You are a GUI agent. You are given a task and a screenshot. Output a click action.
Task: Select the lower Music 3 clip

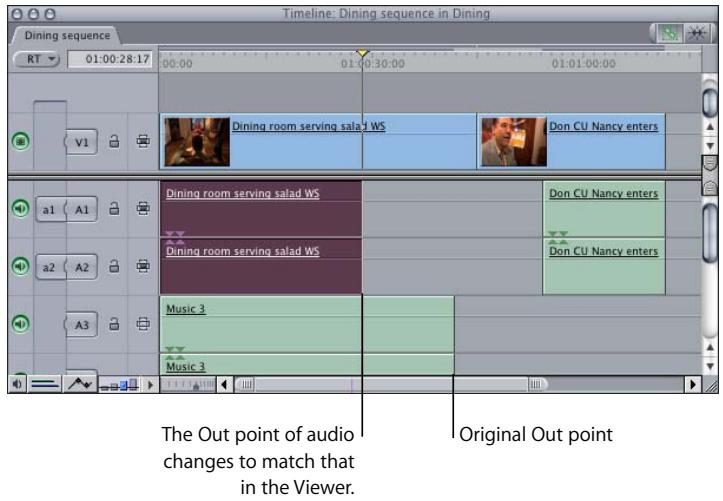coord(307,365)
